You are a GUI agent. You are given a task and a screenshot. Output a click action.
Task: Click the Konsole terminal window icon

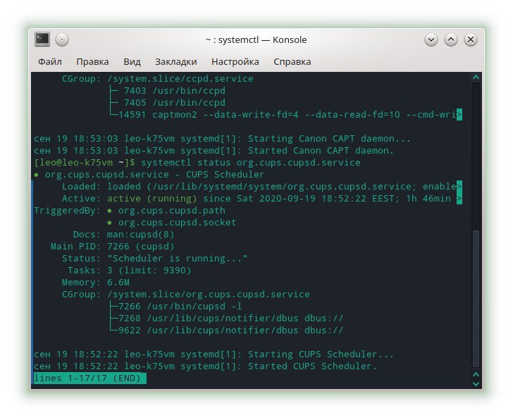coord(42,39)
